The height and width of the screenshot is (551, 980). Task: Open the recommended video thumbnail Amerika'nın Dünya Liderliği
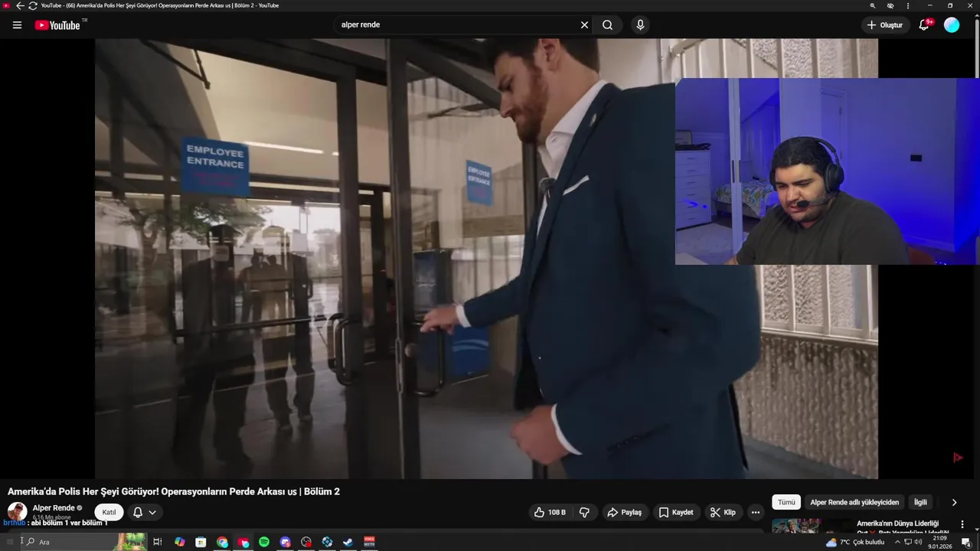(811, 525)
